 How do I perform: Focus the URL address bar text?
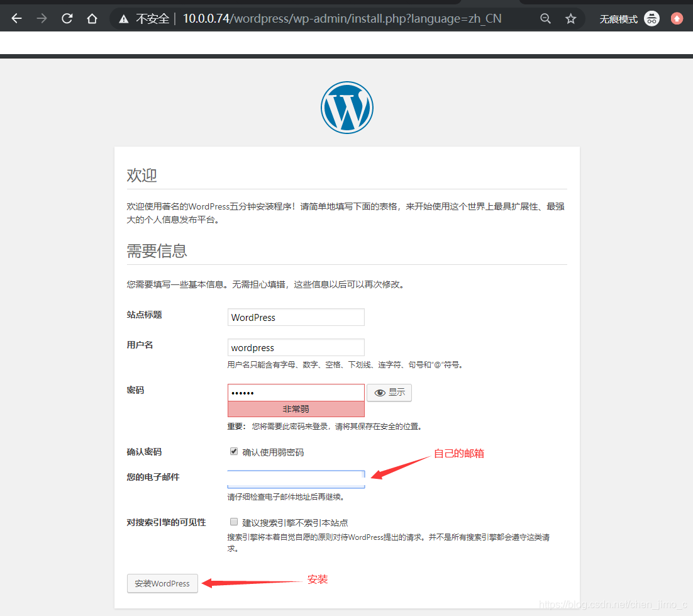click(x=342, y=19)
